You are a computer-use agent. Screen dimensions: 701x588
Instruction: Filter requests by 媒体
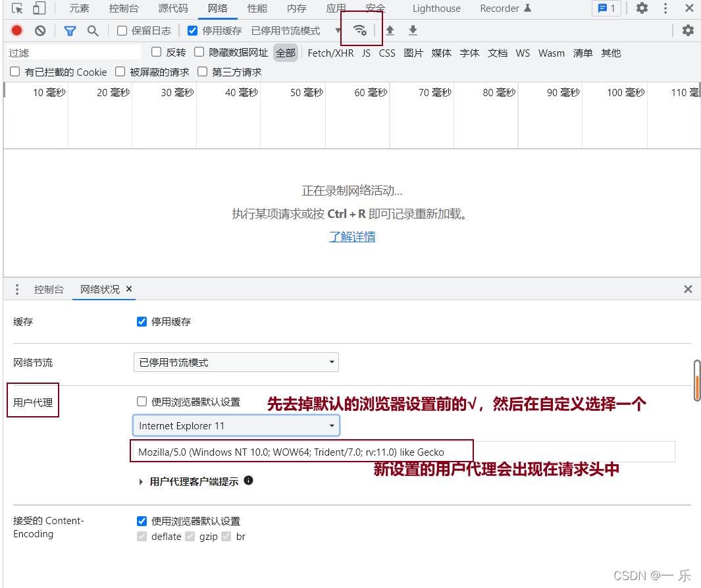point(441,53)
